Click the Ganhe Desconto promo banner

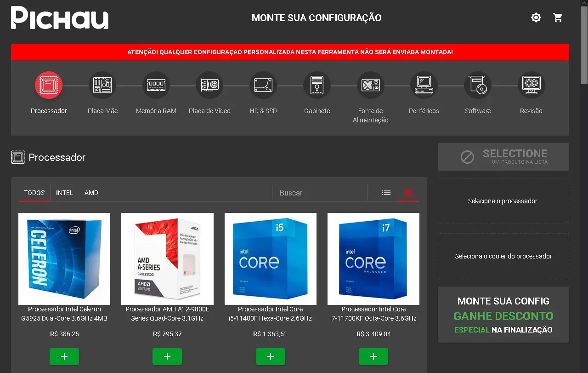pos(503,315)
